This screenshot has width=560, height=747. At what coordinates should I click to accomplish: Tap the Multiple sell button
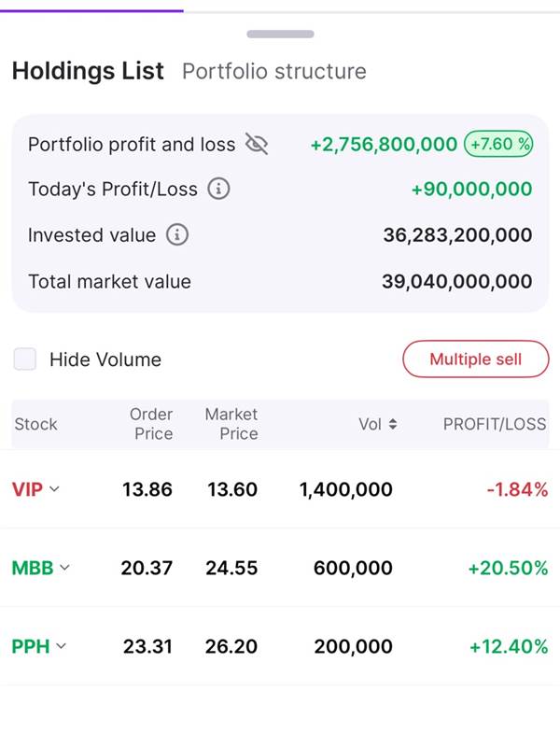[x=476, y=359]
